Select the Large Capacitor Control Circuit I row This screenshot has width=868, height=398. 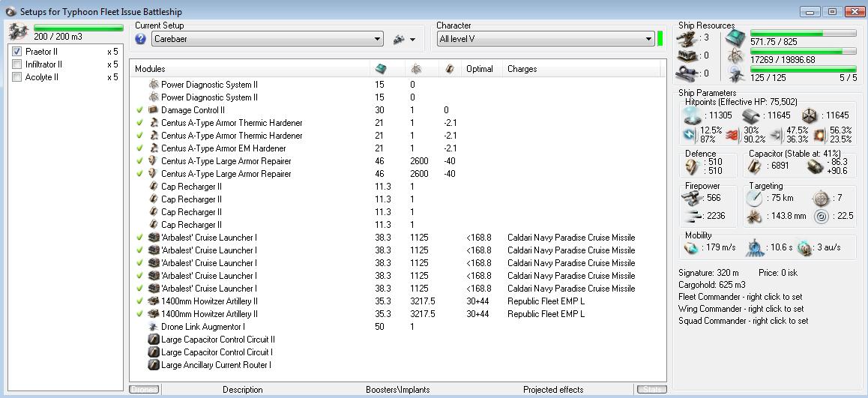click(x=397, y=352)
